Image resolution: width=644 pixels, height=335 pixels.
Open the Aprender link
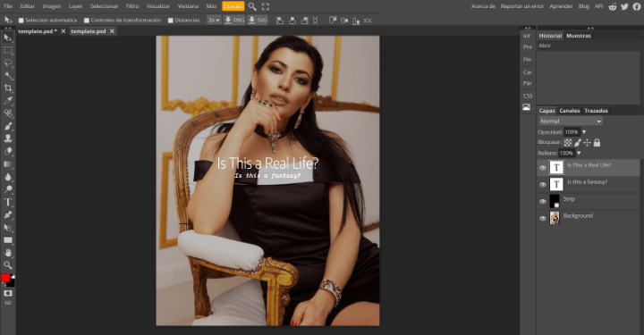click(561, 6)
